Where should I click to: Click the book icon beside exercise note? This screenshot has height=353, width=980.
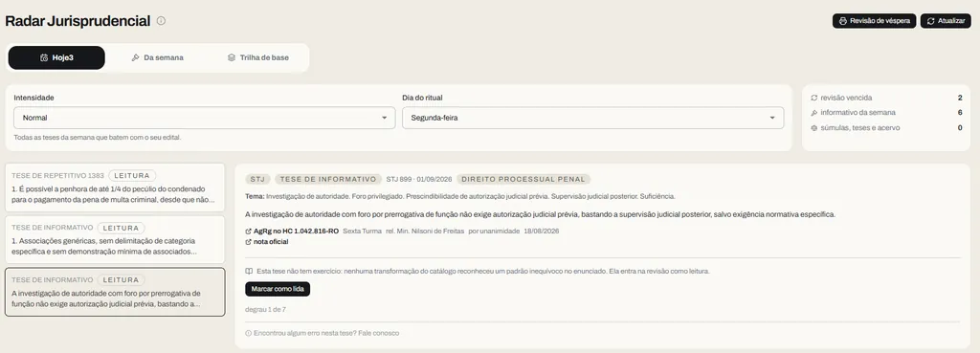249,271
